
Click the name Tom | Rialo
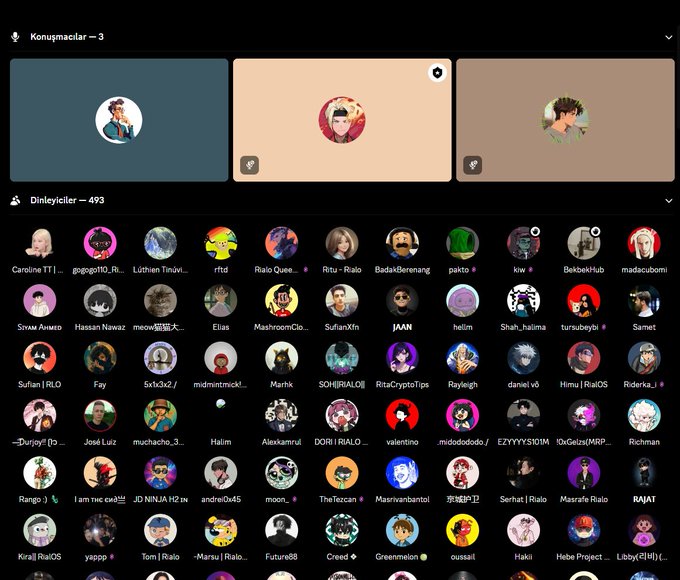(160, 557)
